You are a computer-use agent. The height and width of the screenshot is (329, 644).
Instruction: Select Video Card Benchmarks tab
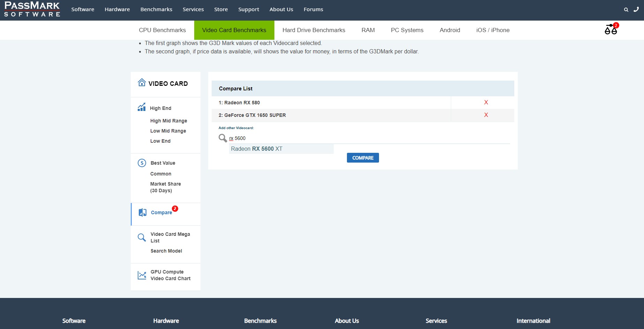pyautogui.click(x=234, y=30)
